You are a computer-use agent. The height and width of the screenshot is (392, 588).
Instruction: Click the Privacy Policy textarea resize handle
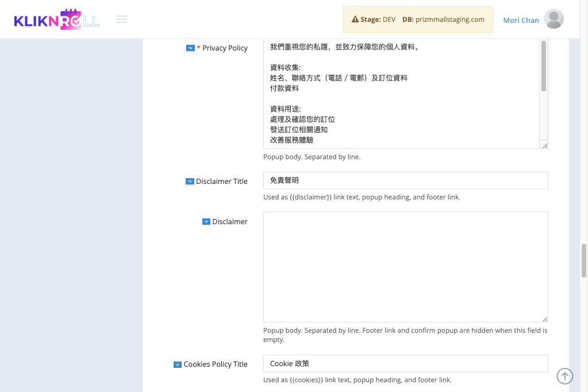pos(544,145)
